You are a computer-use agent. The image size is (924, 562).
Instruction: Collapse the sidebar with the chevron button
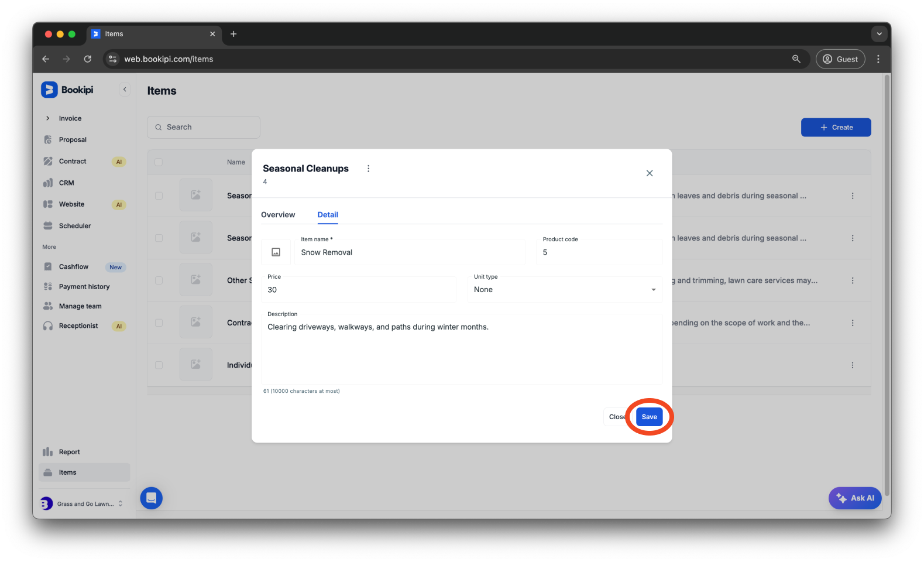125,90
